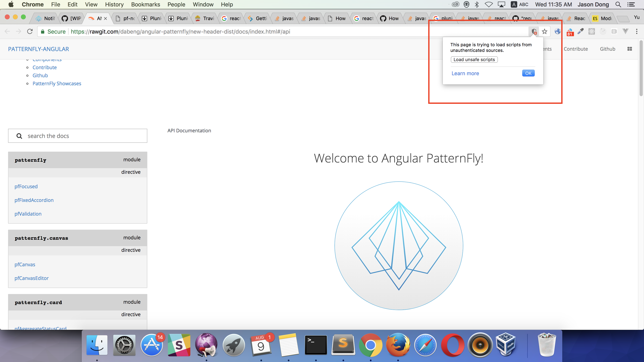The height and width of the screenshot is (362, 644).
Task: Reload the page with the refresh icon
Action: (x=30, y=32)
